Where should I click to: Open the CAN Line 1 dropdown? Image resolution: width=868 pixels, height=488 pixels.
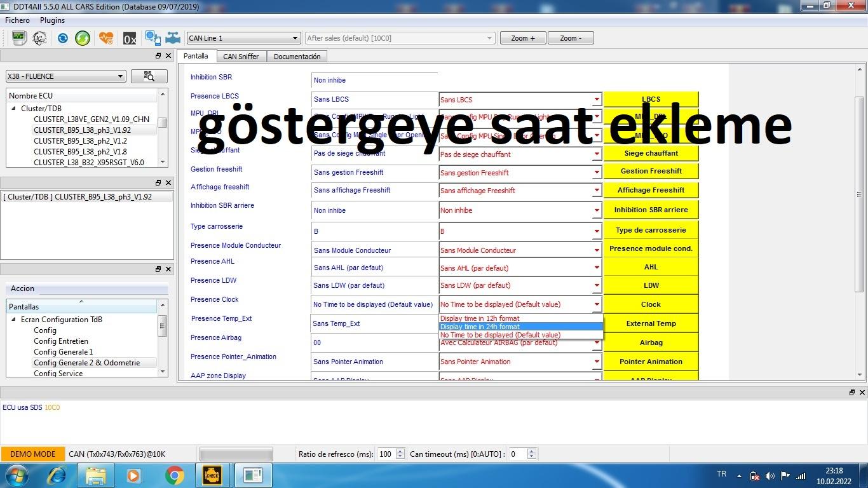(243, 38)
